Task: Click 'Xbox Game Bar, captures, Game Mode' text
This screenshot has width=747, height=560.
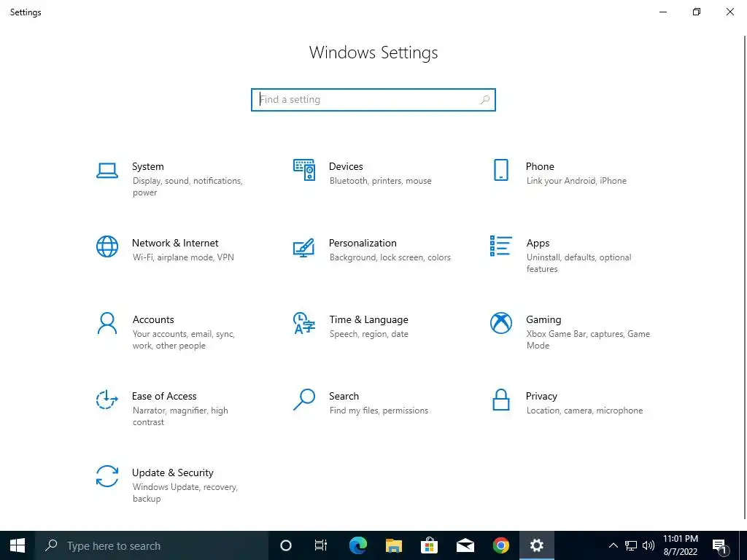Action: point(588,340)
